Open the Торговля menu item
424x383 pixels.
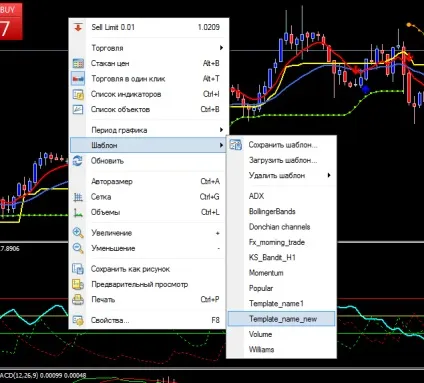pyautogui.click(x=149, y=48)
